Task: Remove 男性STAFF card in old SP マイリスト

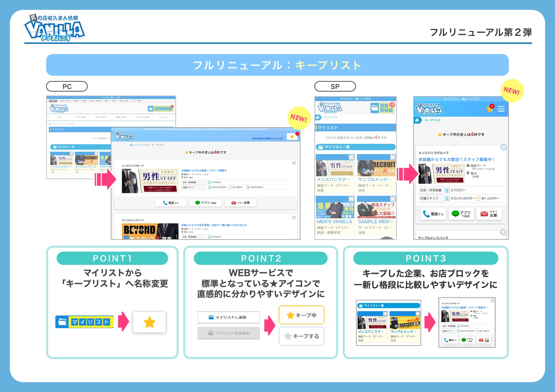Action: click(x=351, y=157)
